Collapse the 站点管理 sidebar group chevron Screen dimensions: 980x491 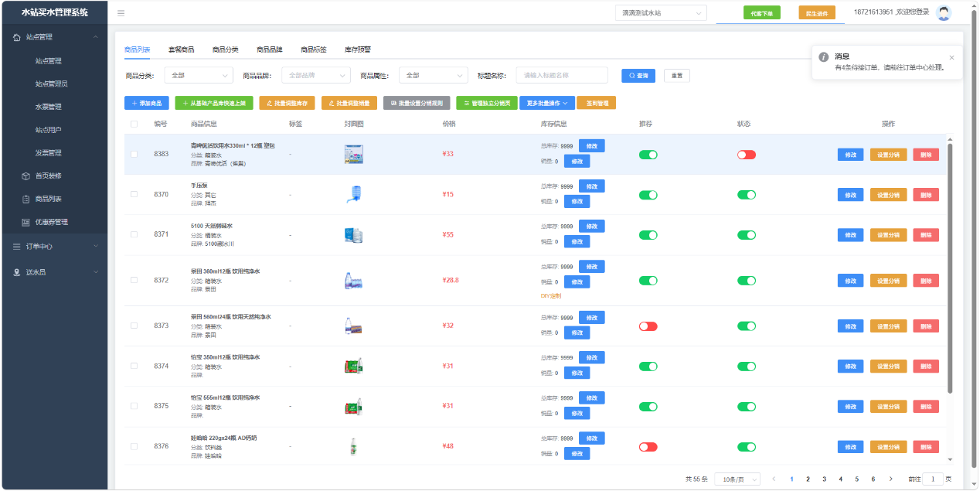pyautogui.click(x=95, y=36)
